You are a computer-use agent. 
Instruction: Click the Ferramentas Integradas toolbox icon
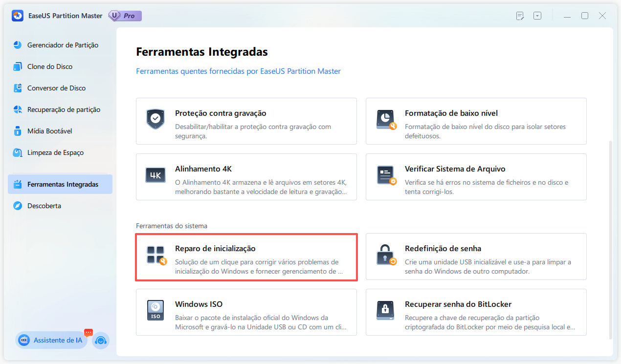point(18,184)
